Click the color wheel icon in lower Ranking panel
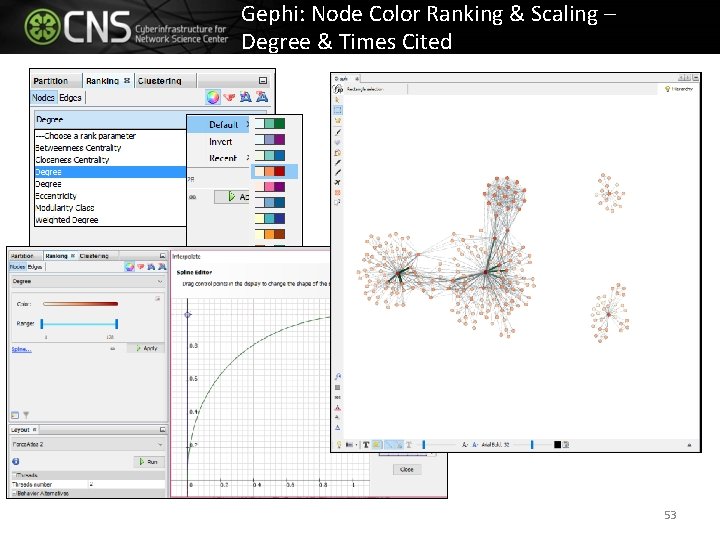 pyautogui.click(x=129, y=267)
